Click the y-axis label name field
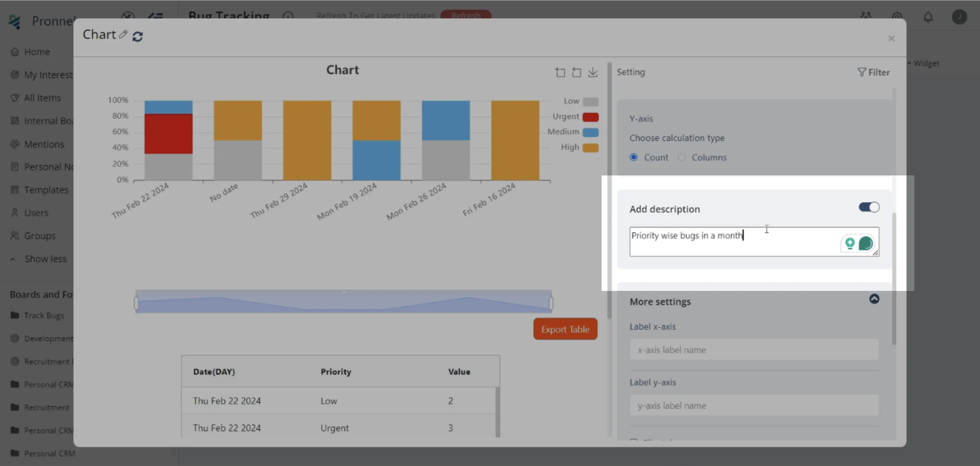This screenshot has width=980, height=466. tap(754, 405)
